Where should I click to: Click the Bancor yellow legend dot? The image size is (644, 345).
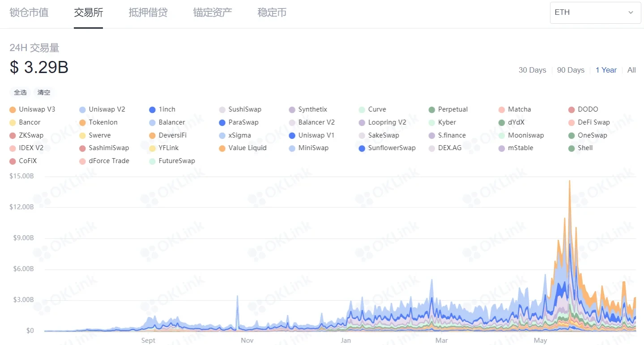coord(13,122)
